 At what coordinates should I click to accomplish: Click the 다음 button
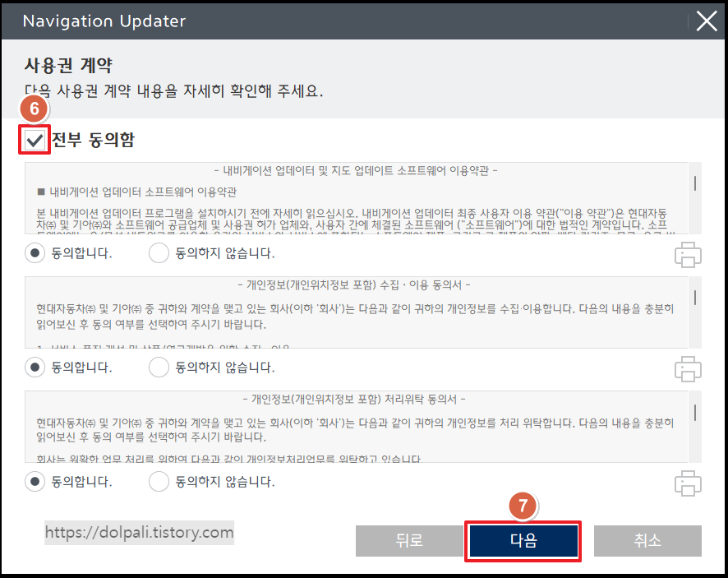tap(523, 541)
